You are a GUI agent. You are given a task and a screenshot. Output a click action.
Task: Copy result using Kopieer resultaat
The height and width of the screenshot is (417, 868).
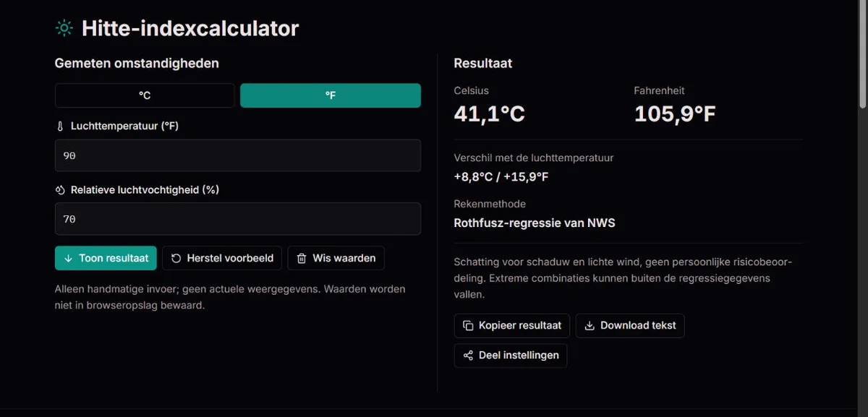(x=512, y=325)
